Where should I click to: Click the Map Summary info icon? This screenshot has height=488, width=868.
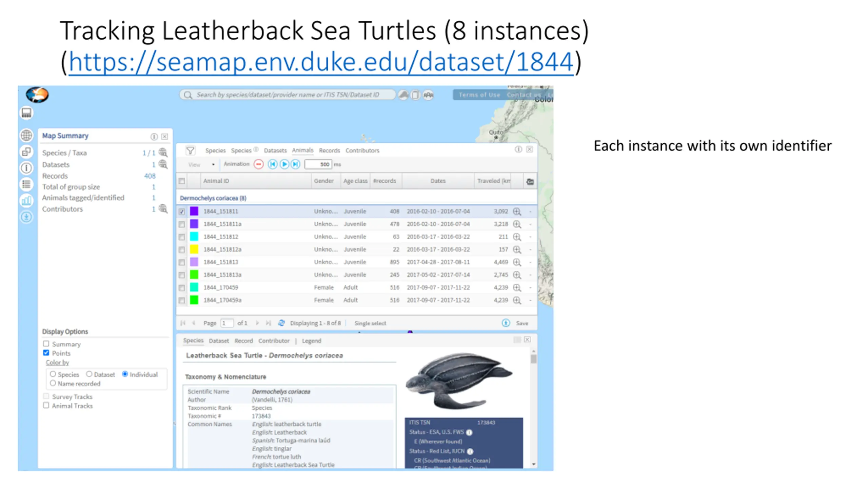[154, 136]
